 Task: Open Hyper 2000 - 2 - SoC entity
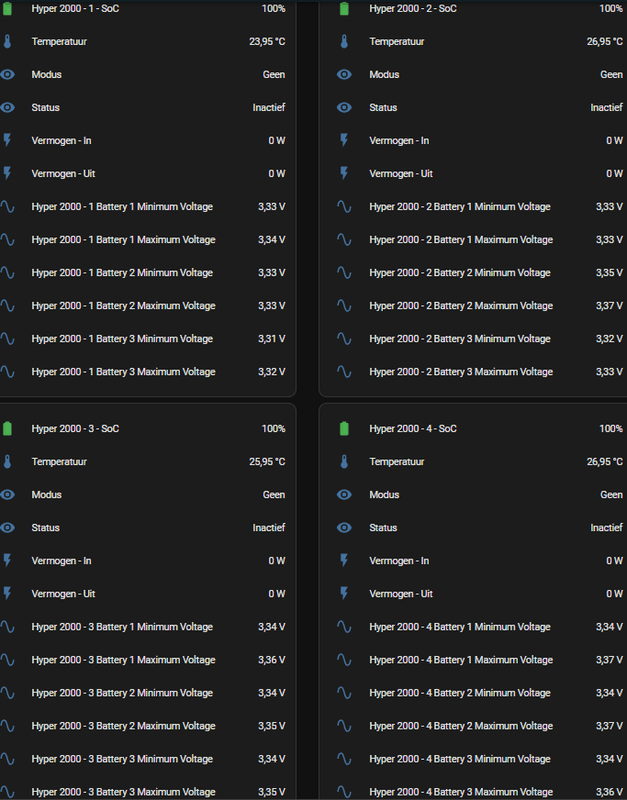tap(413, 9)
